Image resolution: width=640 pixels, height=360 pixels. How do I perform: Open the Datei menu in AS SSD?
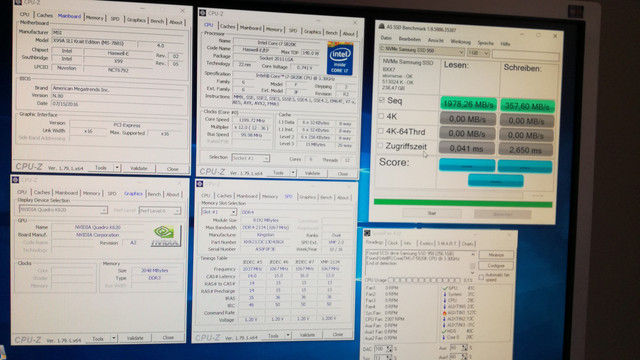point(386,38)
